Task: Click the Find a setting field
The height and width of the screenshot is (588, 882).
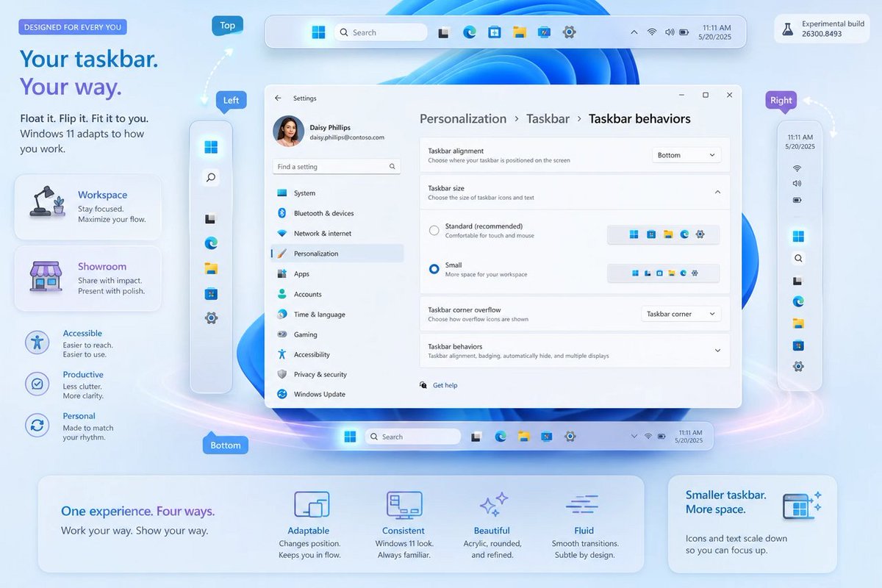Action: 337,167
